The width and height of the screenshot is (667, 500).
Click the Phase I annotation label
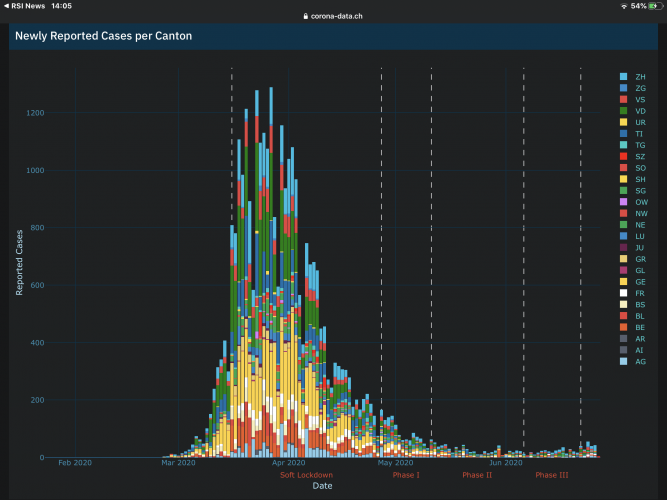coord(406,475)
